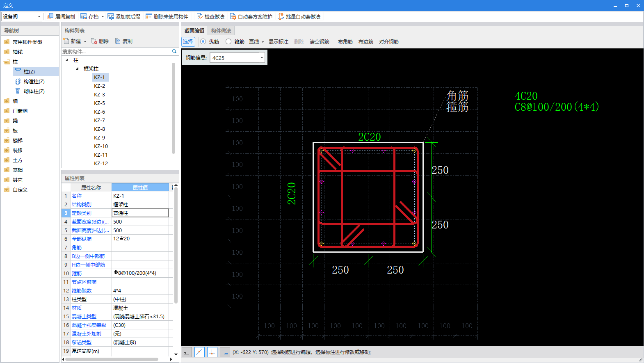Click the 新建 component icon
644x363 pixels.
[66, 41]
